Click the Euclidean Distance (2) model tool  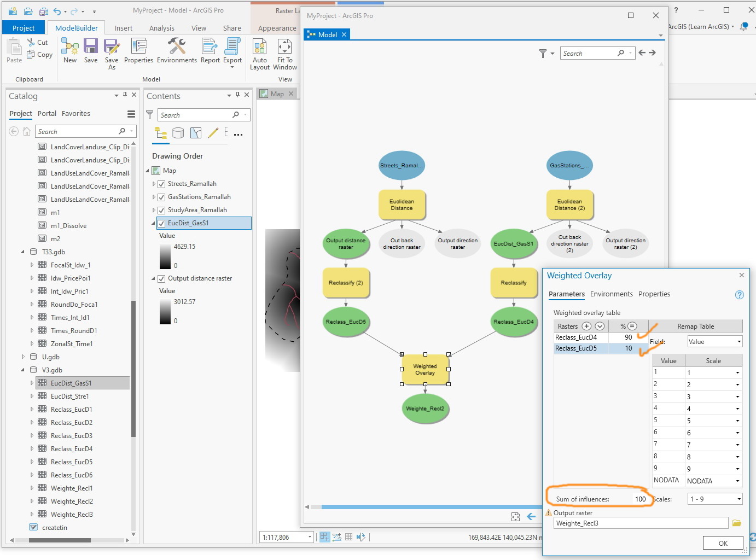[x=569, y=205]
